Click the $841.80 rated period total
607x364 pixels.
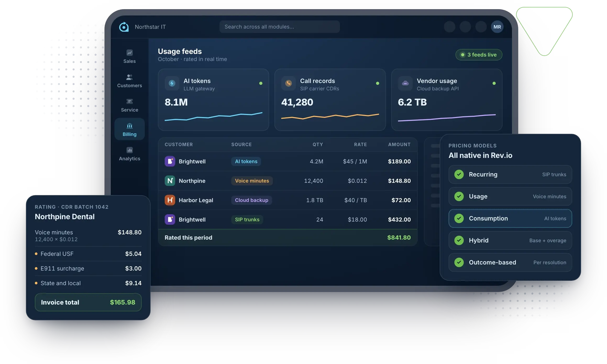[399, 238]
